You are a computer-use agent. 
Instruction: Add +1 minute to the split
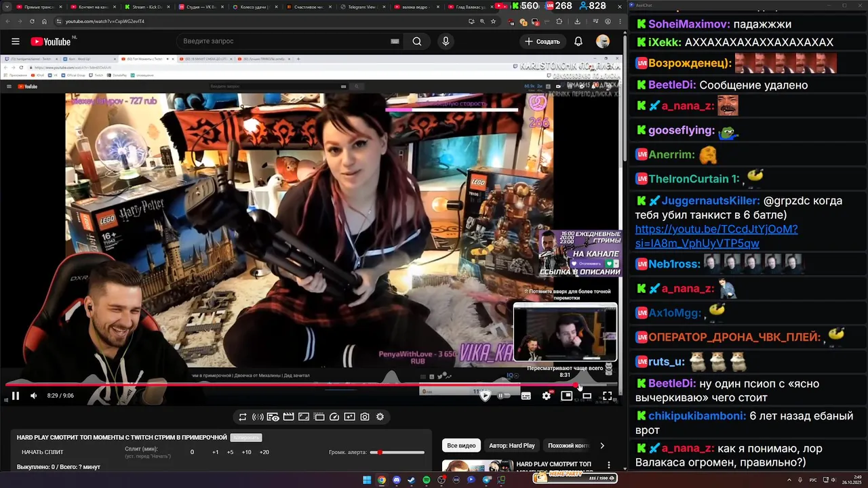coord(216,452)
